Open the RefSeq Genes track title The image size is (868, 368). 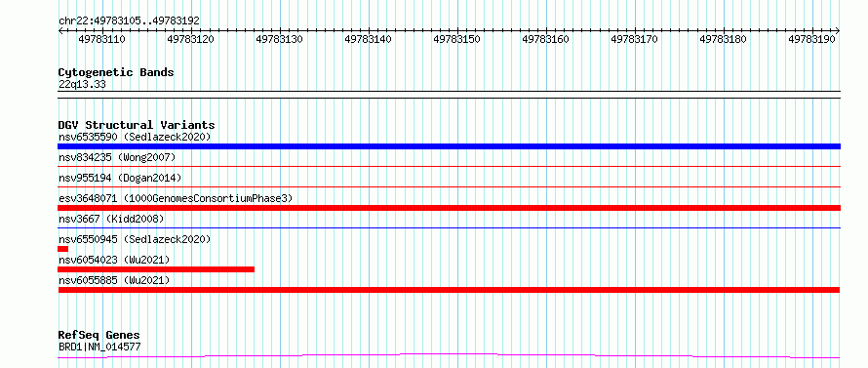(99, 335)
